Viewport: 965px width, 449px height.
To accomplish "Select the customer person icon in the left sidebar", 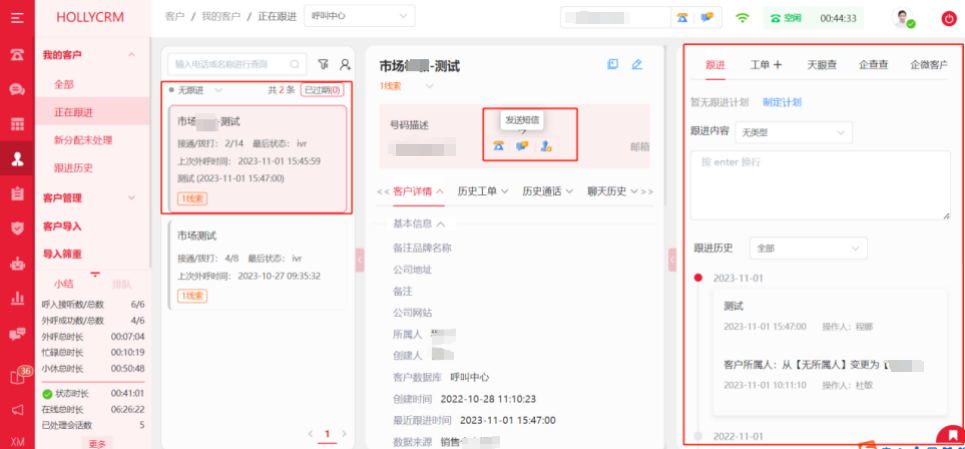I will pos(17,159).
